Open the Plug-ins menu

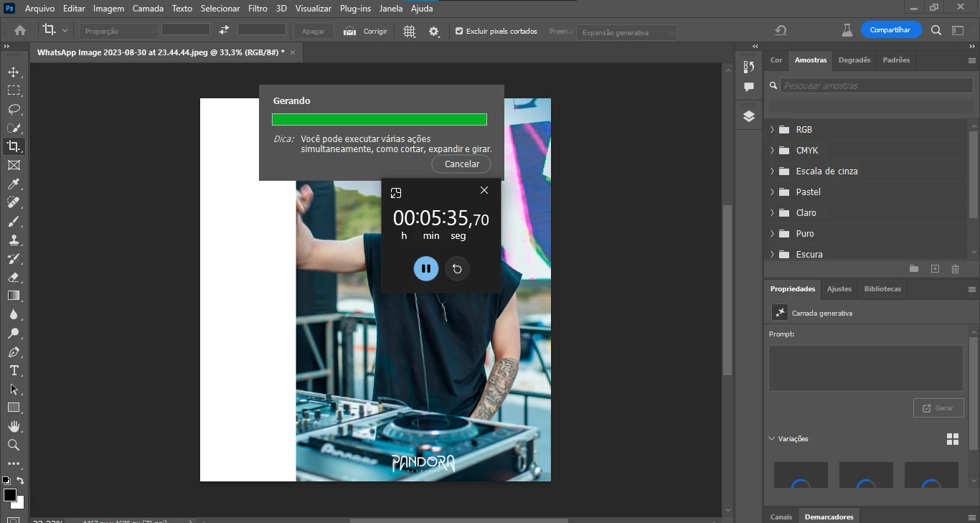pyautogui.click(x=355, y=9)
